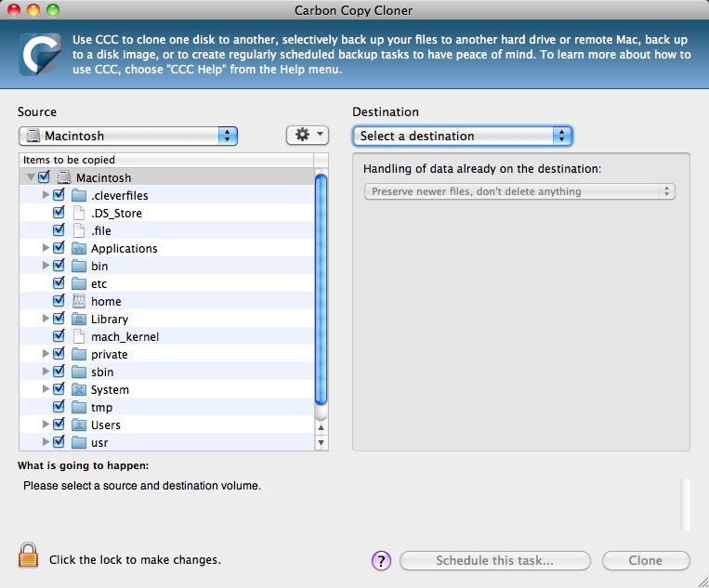The height and width of the screenshot is (588, 709).
Task: Click the Clone button
Action: (646, 560)
